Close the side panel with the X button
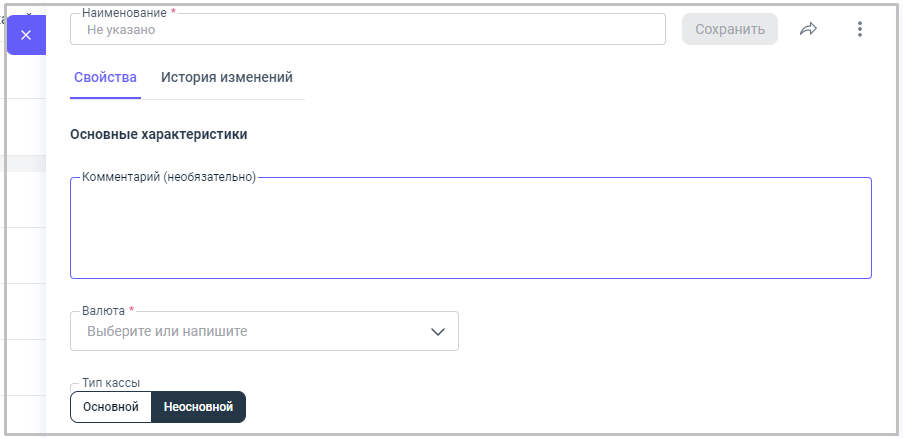903x438 pixels. (26, 35)
